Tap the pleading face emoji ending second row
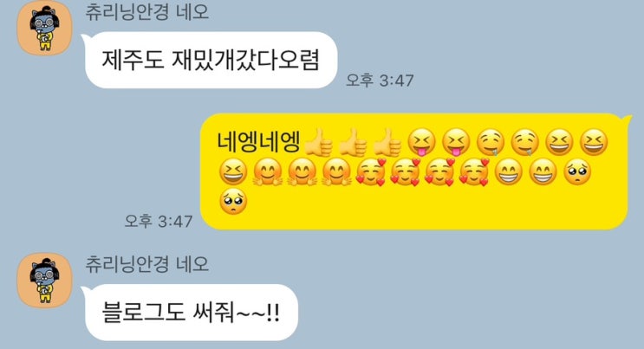644x349 pixels. pos(577,172)
